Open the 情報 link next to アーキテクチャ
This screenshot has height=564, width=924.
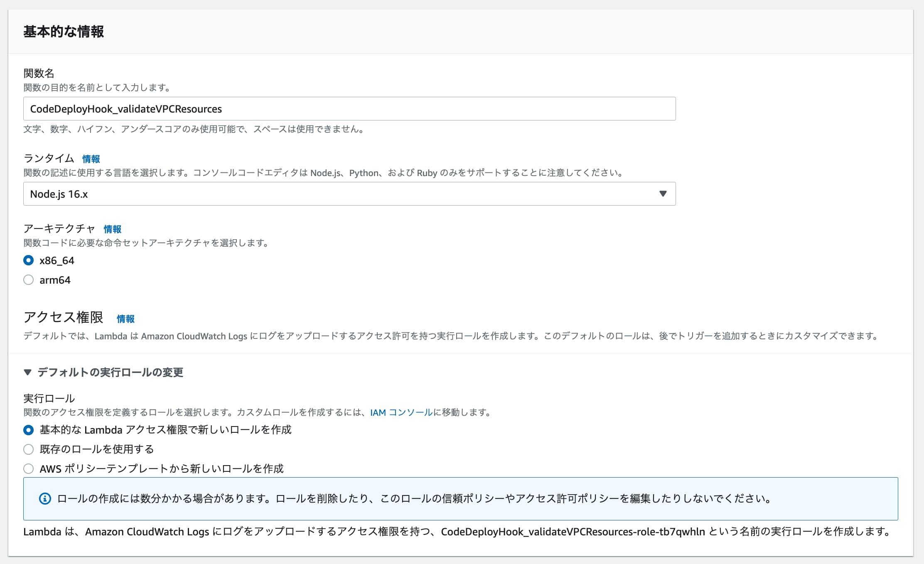[x=112, y=229]
